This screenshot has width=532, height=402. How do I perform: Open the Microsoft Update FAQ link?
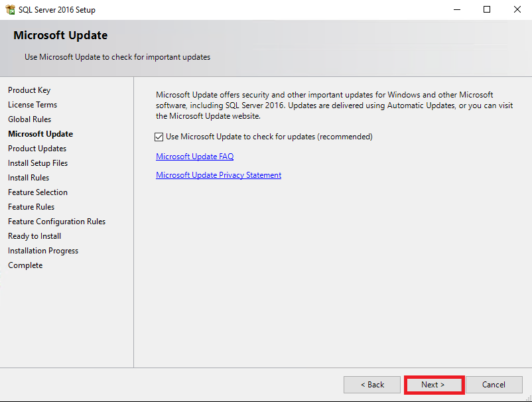[195, 157]
